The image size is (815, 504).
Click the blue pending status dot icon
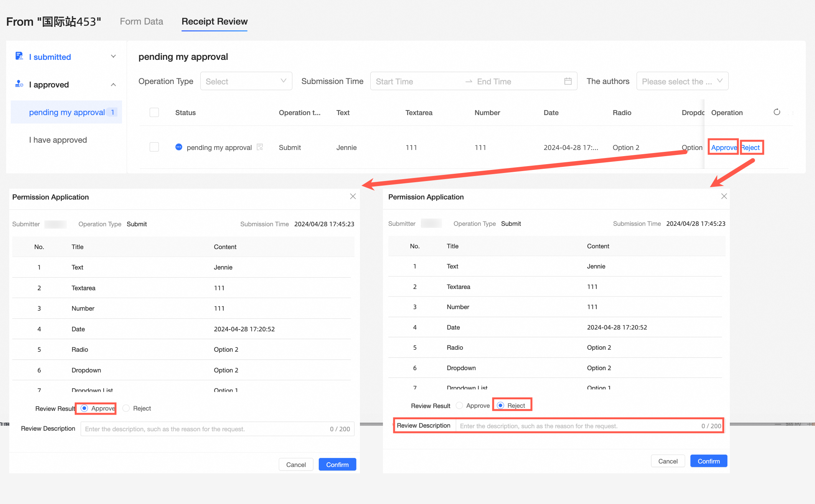[178, 147]
